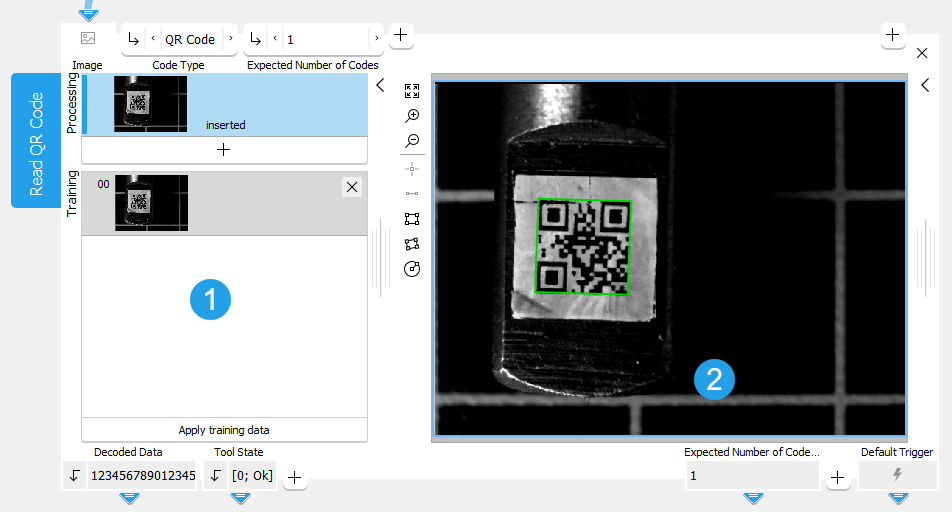
Task: Select the inserted processing image thumbnail
Action: (x=151, y=104)
